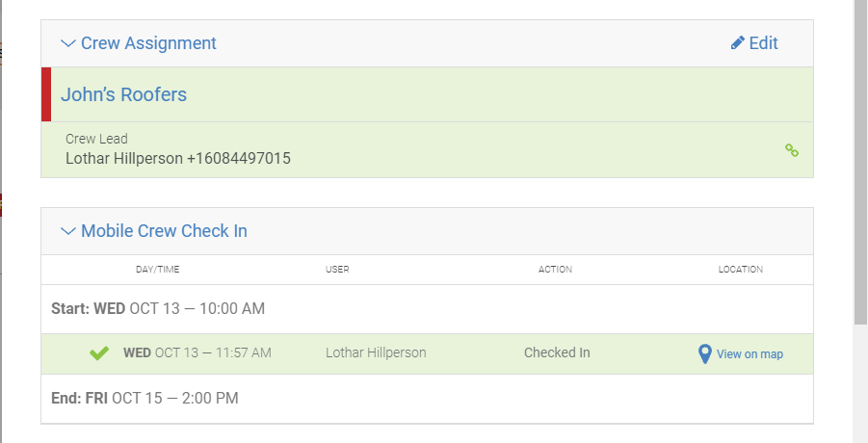Click the red color bar beside John's Roofers
868x443 pixels.
46,94
